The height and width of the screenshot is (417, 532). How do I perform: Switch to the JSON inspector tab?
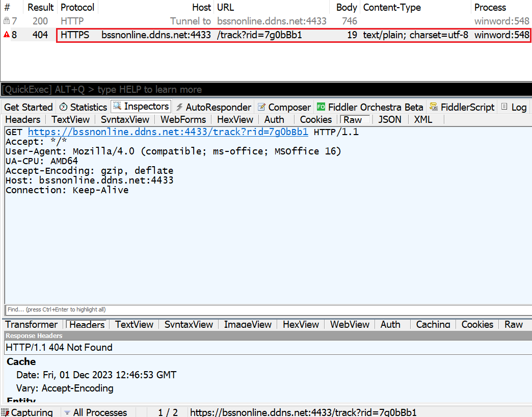pyautogui.click(x=389, y=119)
